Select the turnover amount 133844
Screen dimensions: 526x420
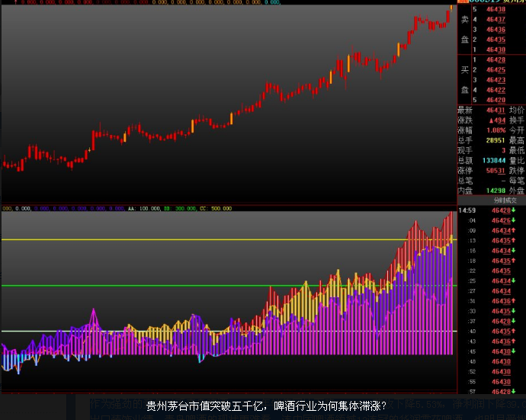[494, 160]
